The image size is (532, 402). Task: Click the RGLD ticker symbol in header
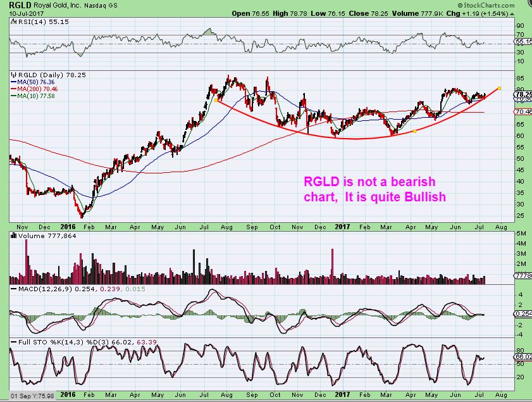point(20,5)
